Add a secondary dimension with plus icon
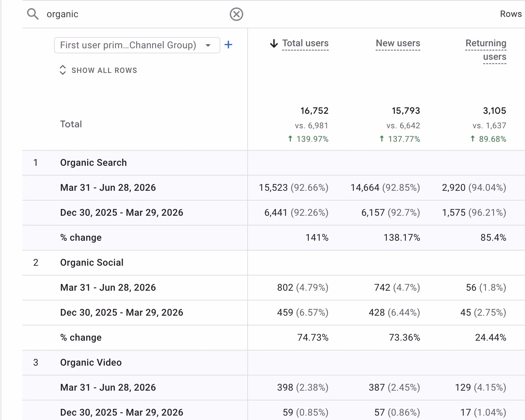Screen dimensions: 525x420 228,45
